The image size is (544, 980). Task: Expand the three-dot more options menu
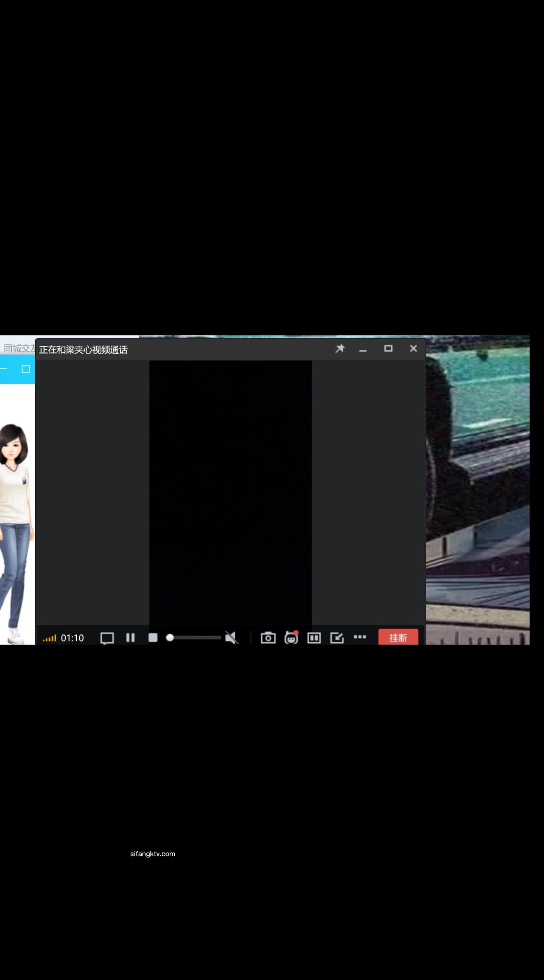360,637
